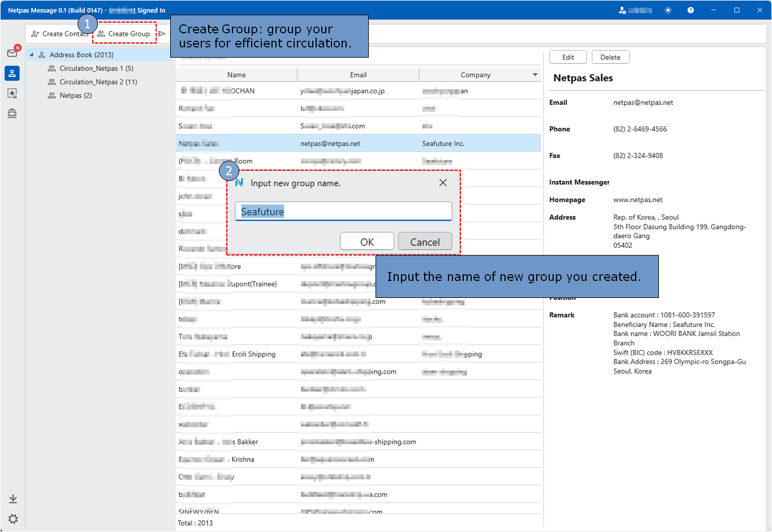Open the column dropdown arrow beside Company
This screenshot has width=772, height=532.
tap(536, 75)
